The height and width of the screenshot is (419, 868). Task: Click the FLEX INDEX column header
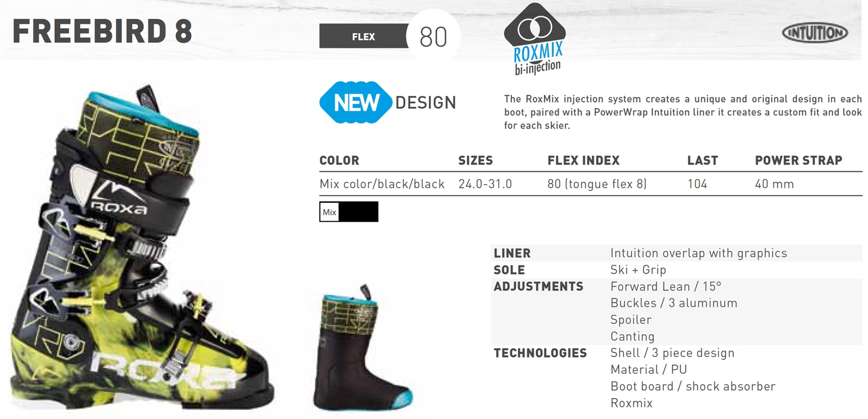[584, 160]
